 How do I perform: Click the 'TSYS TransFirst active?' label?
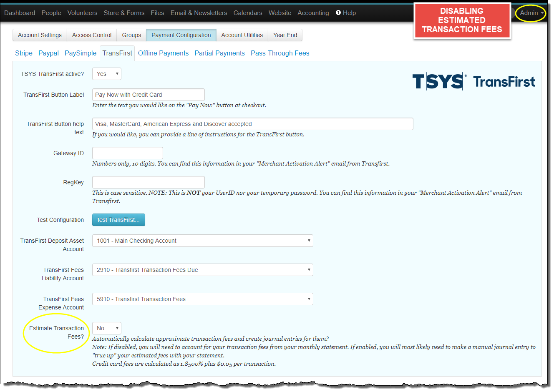52,74
